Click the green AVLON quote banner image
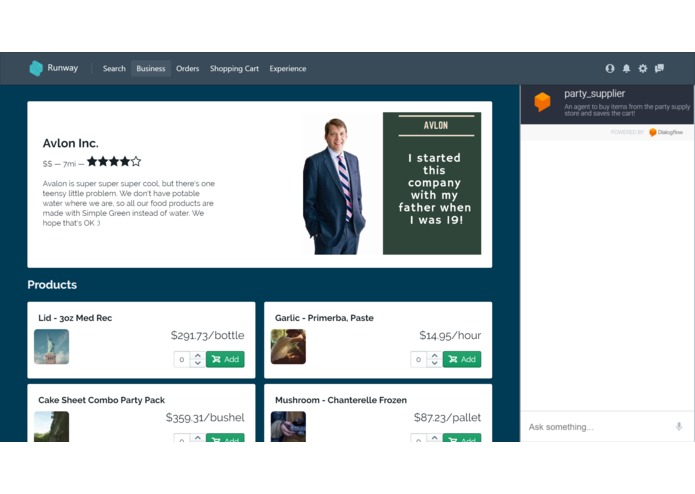 click(432, 183)
